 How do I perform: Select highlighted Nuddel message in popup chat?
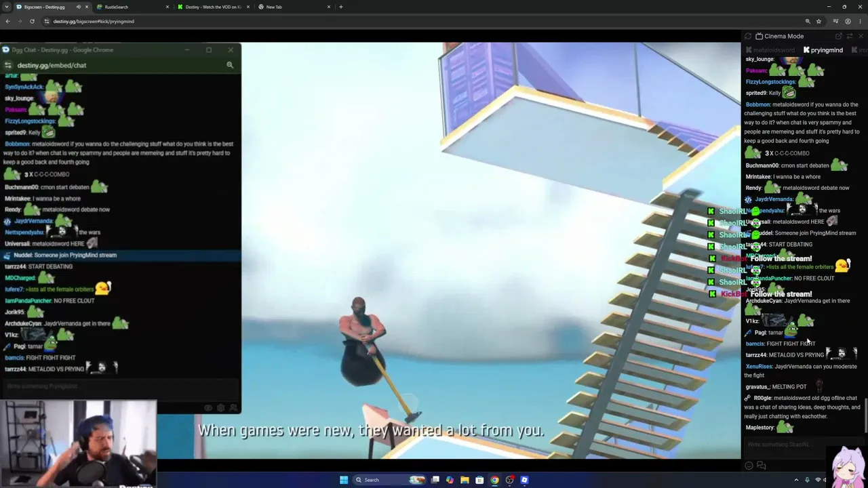pos(120,256)
